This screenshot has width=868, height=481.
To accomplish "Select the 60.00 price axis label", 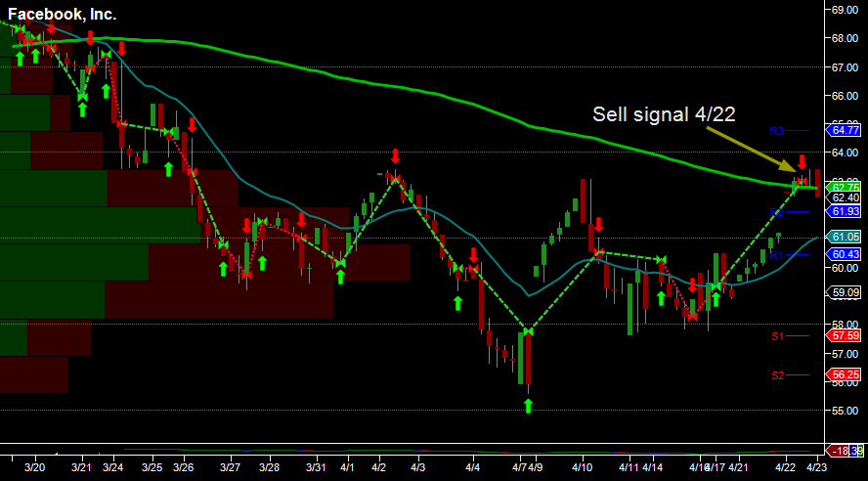I will point(845,268).
